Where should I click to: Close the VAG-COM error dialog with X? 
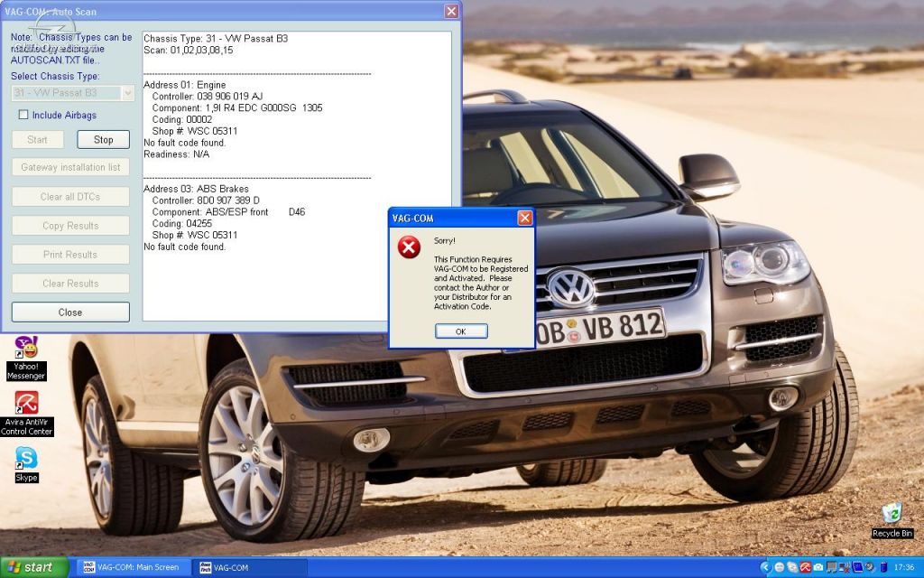(x=524, y=219)
